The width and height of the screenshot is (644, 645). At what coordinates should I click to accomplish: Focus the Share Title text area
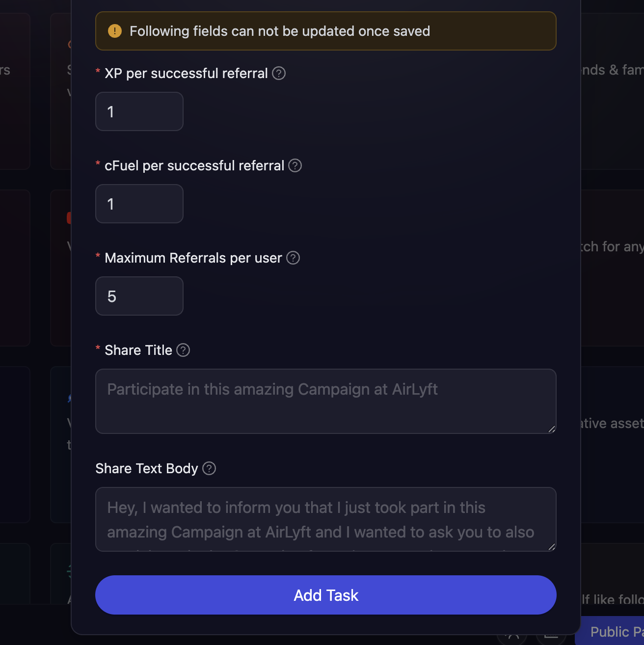pyautogui.click(x=325, y=401)
